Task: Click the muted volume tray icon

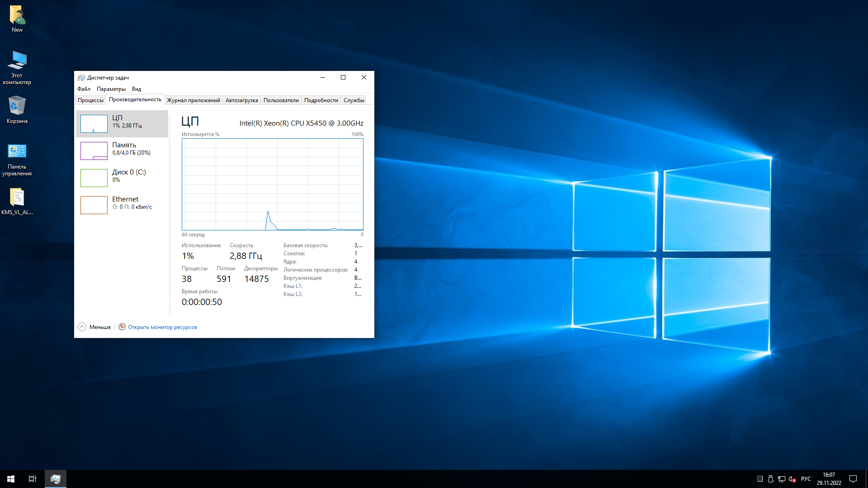Action: (792, 479)
